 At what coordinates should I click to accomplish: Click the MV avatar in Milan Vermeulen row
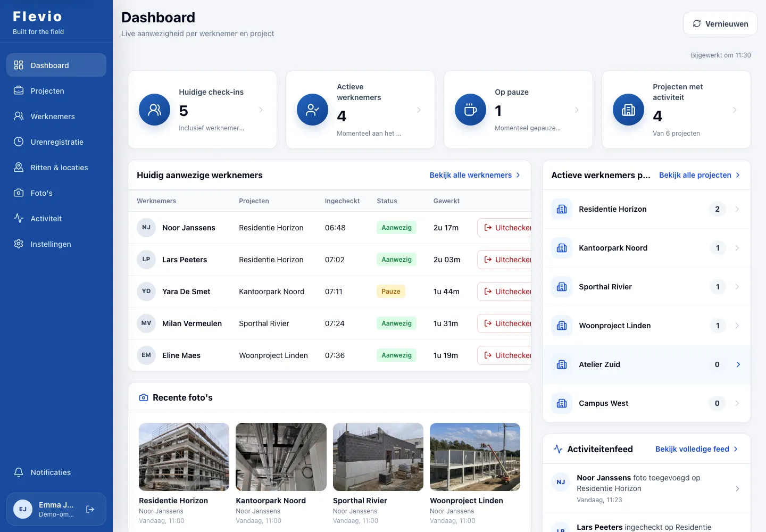point(146,323)
